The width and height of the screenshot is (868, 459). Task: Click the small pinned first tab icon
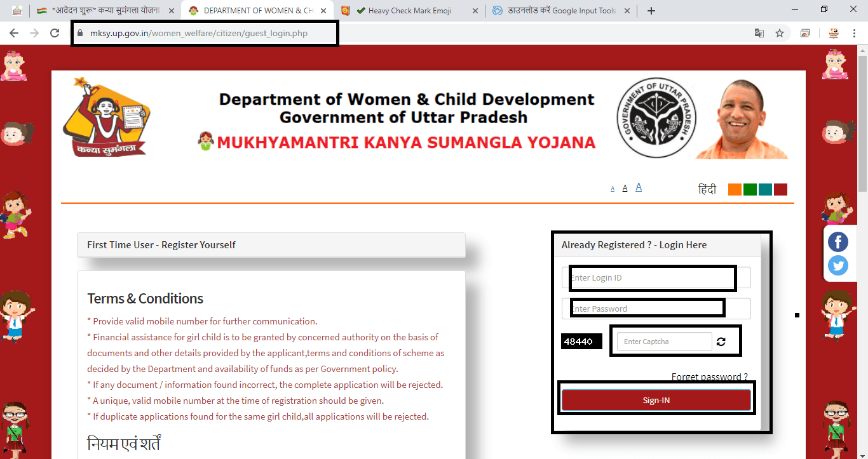click(17, 11)
